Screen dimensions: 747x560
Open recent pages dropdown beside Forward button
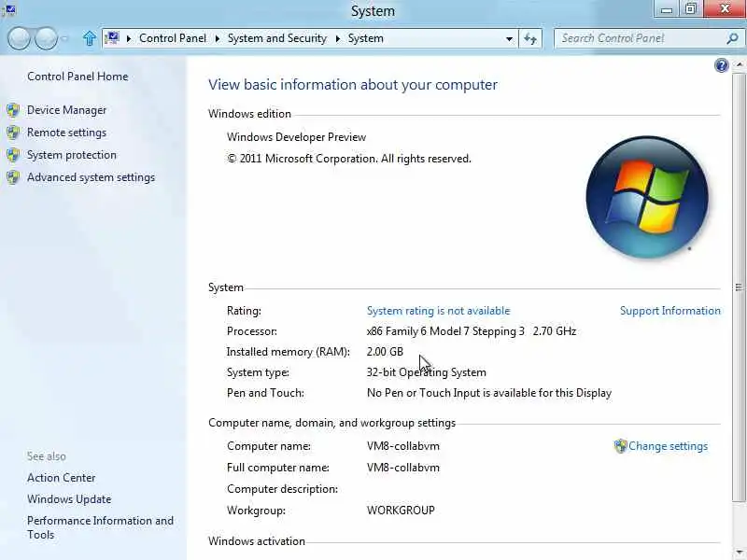click(64, 38)
